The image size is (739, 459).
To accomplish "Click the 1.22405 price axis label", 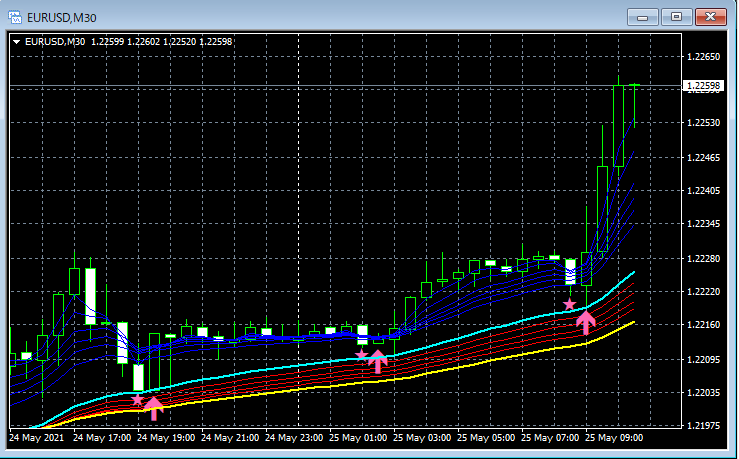I will (704, 190).
